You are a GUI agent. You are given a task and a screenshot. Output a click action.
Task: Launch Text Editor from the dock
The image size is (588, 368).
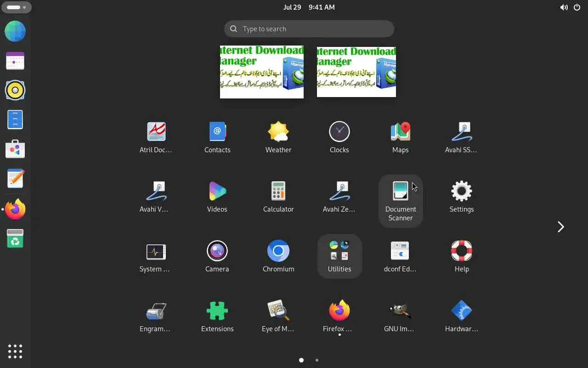click(15, 178)
